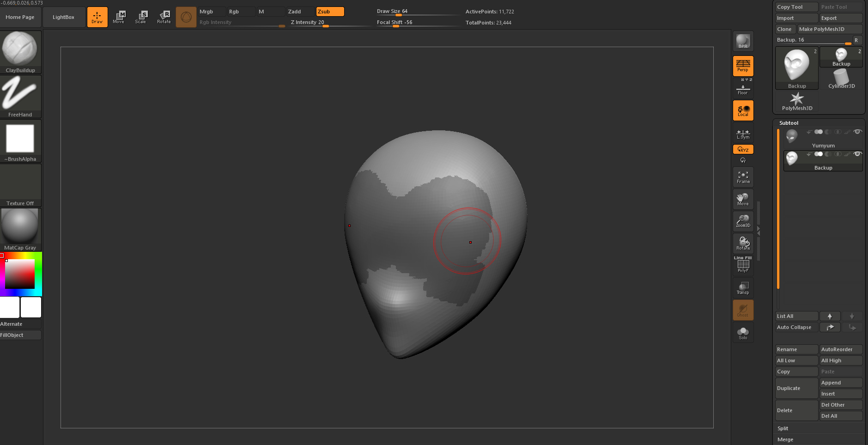The image size is (868, 445).
Task: Select the Scale tool in top toolbar
Action: [x=140, y=17]
